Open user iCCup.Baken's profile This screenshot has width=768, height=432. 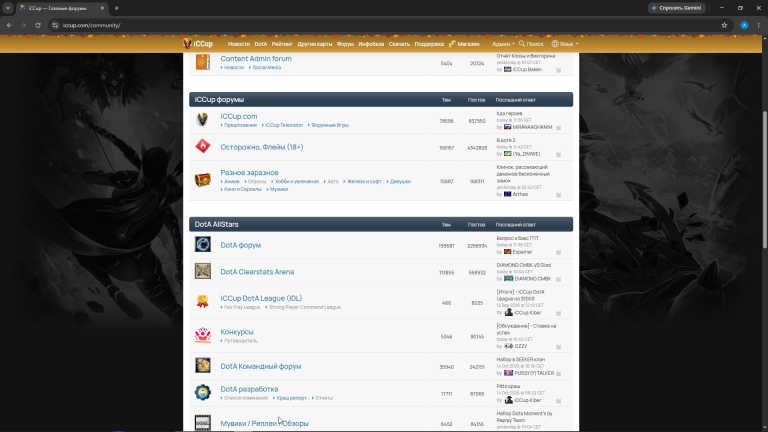pos(527,70)
